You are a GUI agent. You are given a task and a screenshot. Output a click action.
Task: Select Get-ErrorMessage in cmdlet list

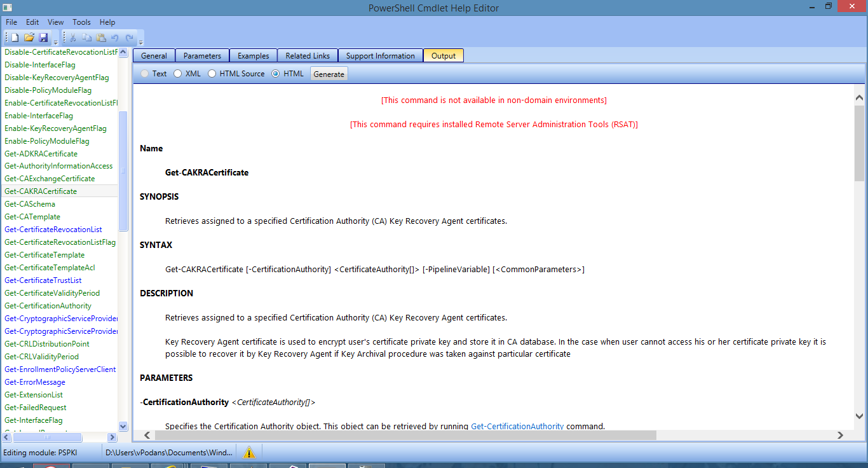tap(35, 382)
